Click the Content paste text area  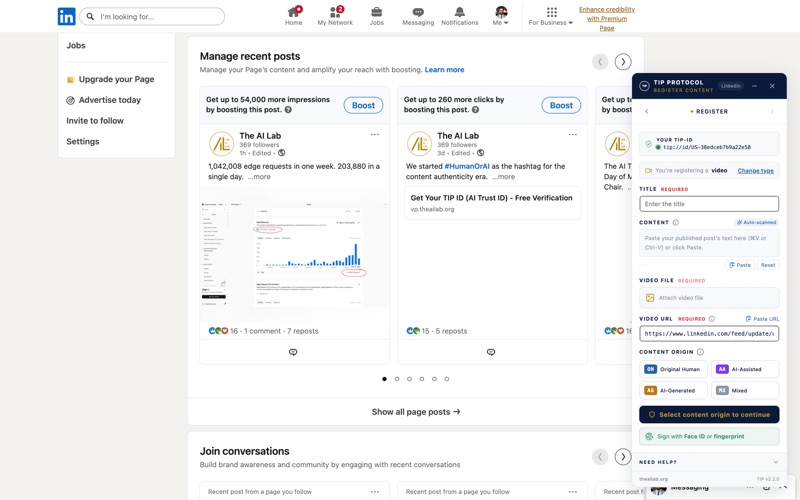(x=709, y=243)
